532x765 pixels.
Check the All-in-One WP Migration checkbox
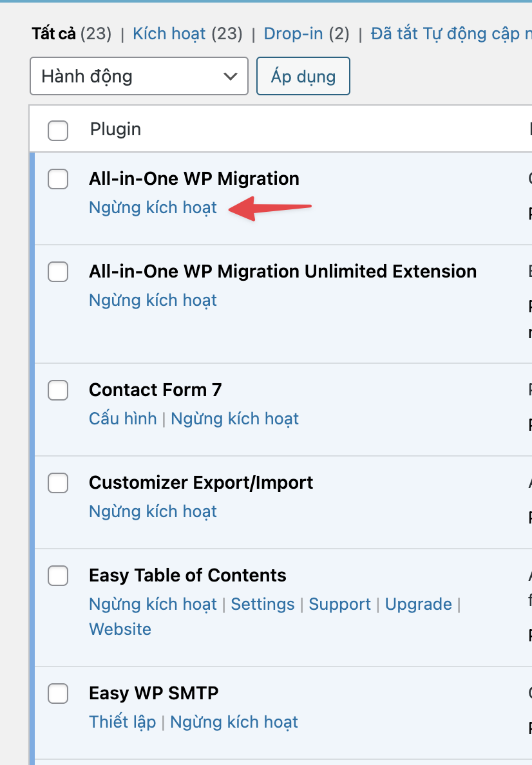tap(57, 179)
